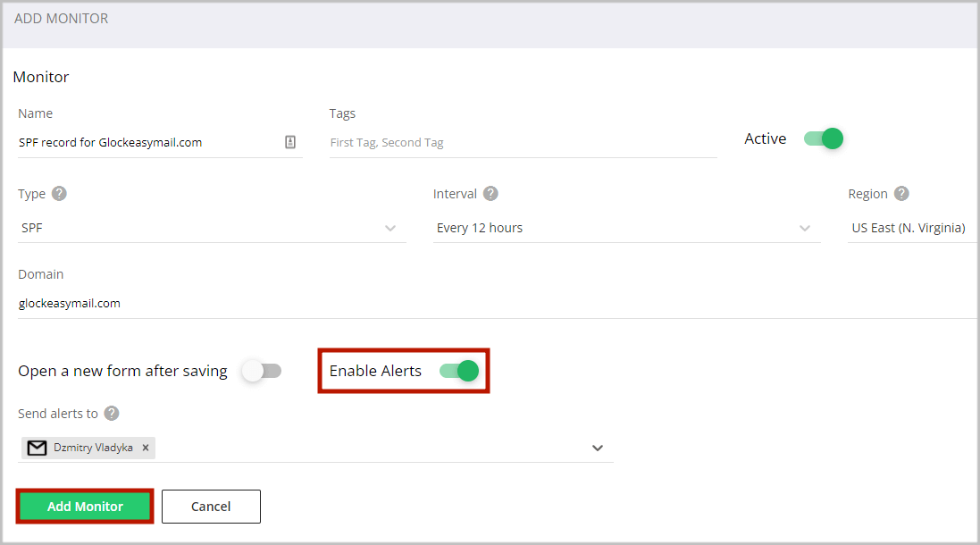Screen dimensions: 980x545
Task: Click the help icon beside Send alerts to
Action: pos(112,413)
